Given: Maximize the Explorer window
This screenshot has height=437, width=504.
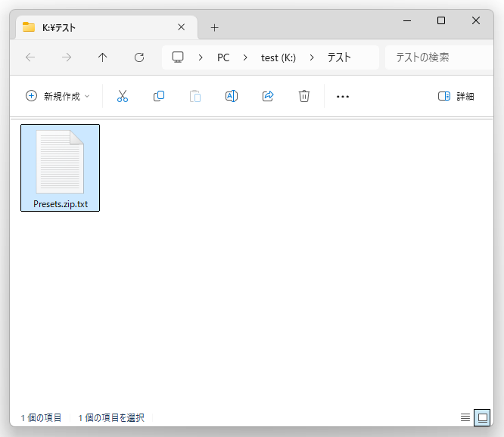Looking at the screenshot, I should point(441,20).
